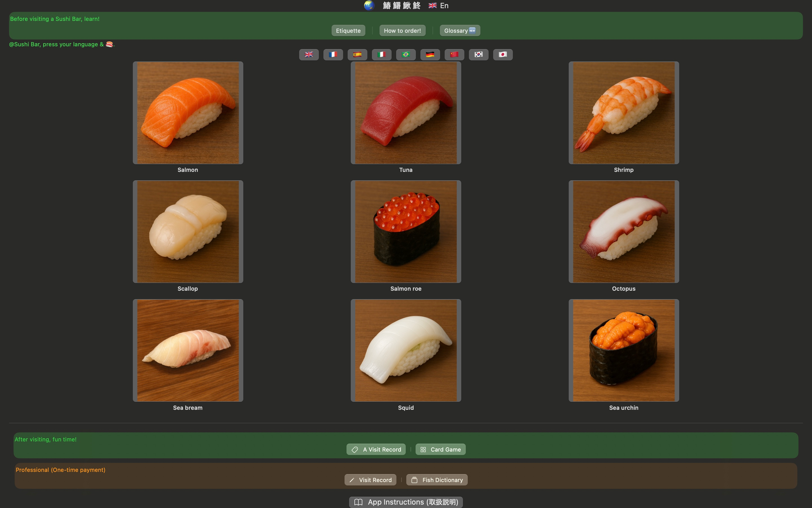Click the 'Salmon' label text
The height and width of the screenshot is (508, 812).
click(x=188, y=170)
